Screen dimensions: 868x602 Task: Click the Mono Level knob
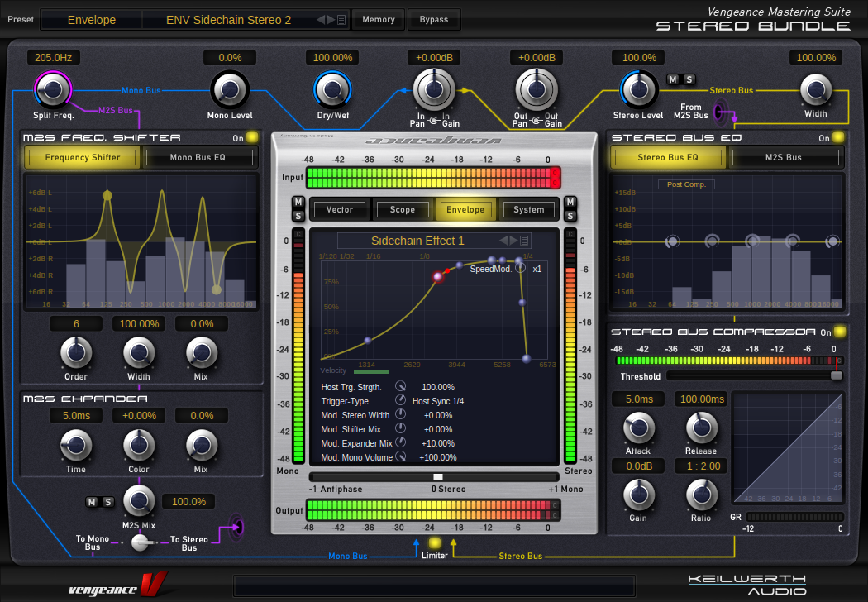tap(230, 89)
